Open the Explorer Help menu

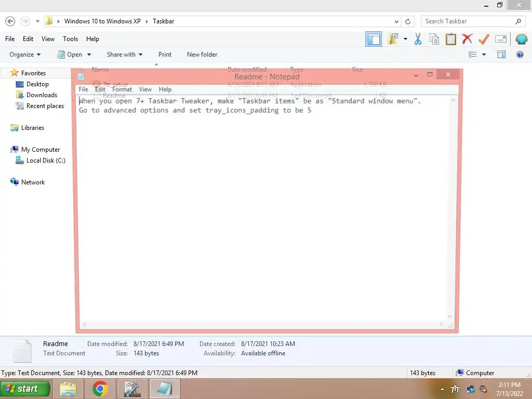[92, 39]
